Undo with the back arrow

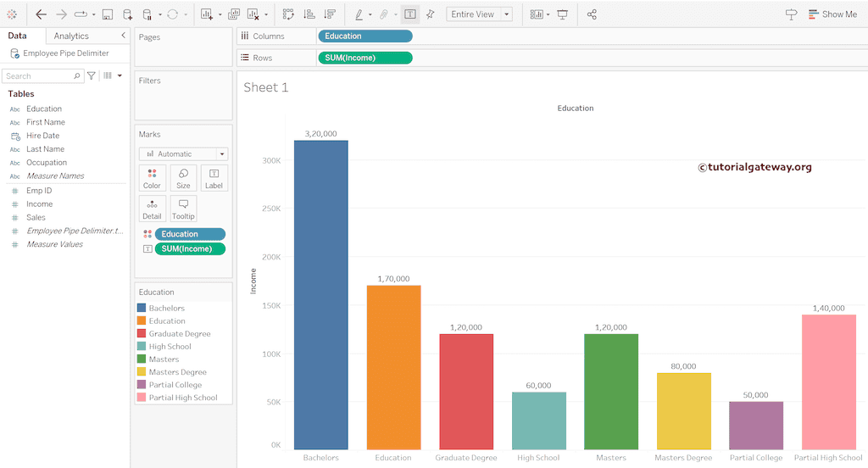(x=41, y=14)
